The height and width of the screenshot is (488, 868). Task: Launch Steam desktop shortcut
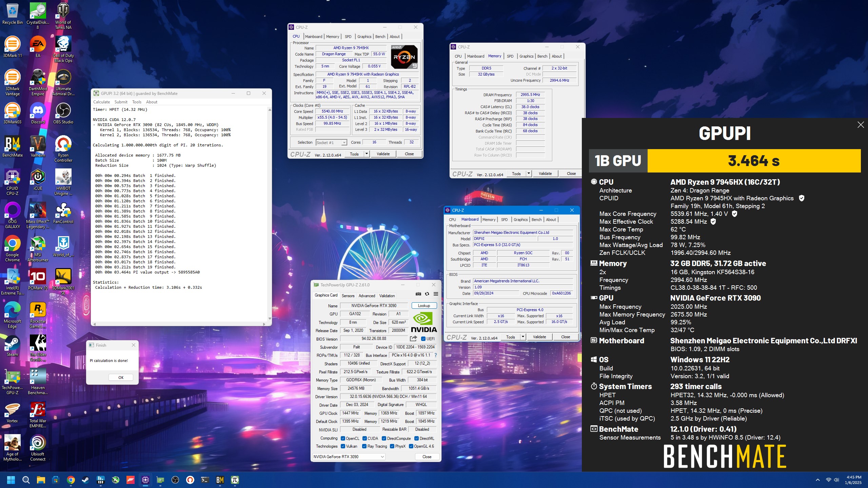pyautogui.click(x=12, y=346)
